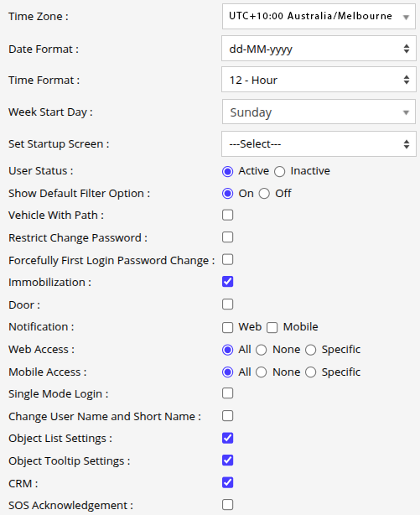This screenshot has width=420, height=515.
Task: Turn Off Show Default Filter Option
Action: (x=264, y=194)
